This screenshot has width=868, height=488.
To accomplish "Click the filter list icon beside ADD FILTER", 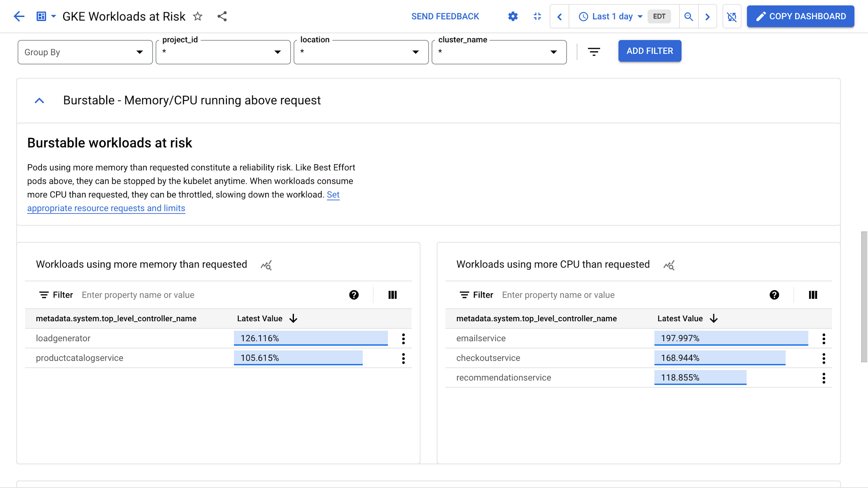I will pos(594,52).
